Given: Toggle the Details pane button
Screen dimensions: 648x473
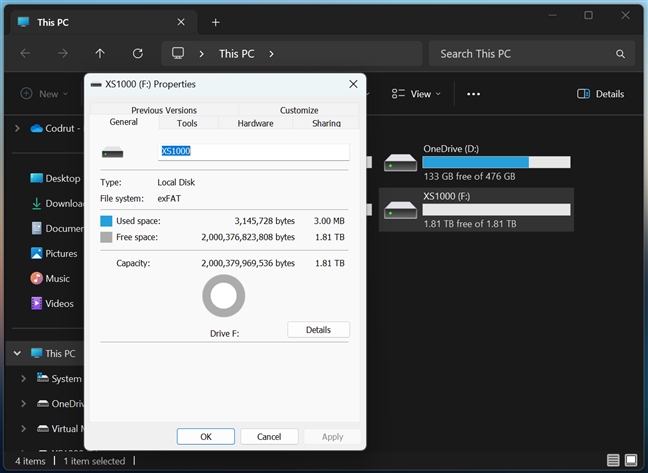Looking at the screenshot, I should click(600, 94).
